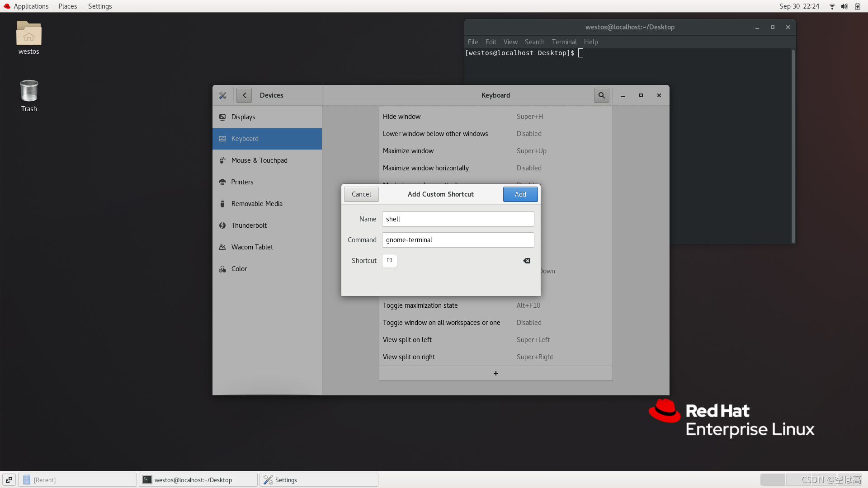
Task: Select Displays in Devices sidebar
Action: [x=267, y=117]
